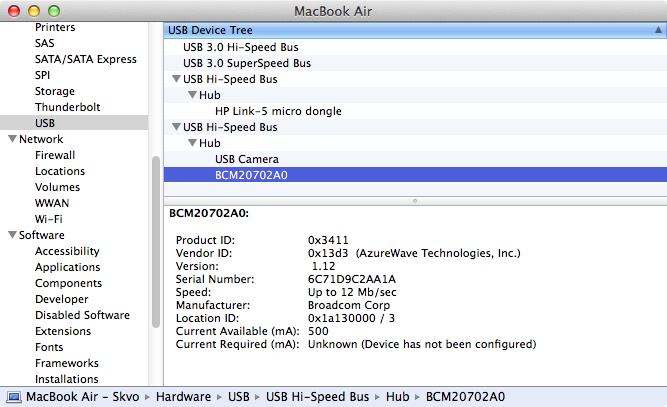Collapse the Software section disclosure triangle
This screenshot has width=667, height=407.
tap(11, 236)
